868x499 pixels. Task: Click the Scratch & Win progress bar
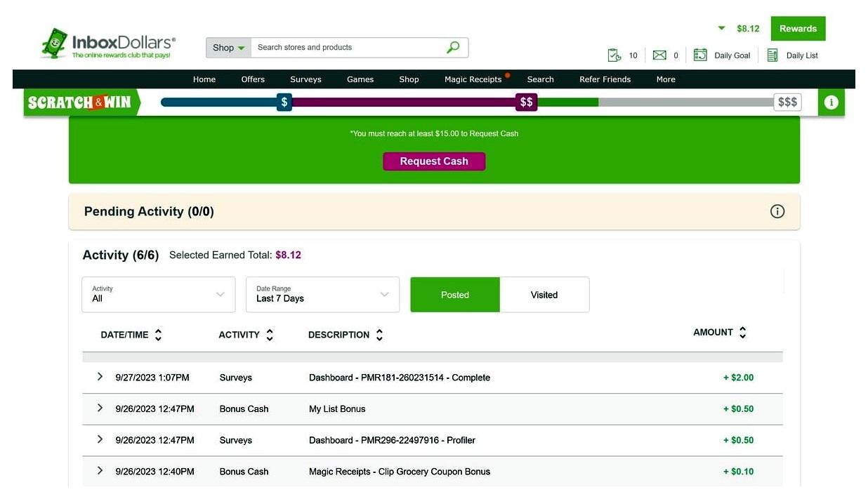coord(480,102)
